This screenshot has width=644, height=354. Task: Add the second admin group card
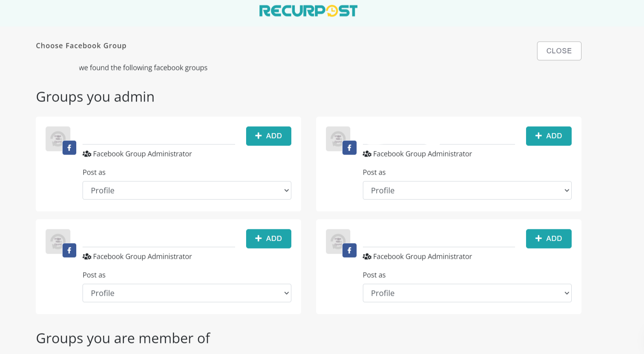pyautogui.click(x=549, y=136)
